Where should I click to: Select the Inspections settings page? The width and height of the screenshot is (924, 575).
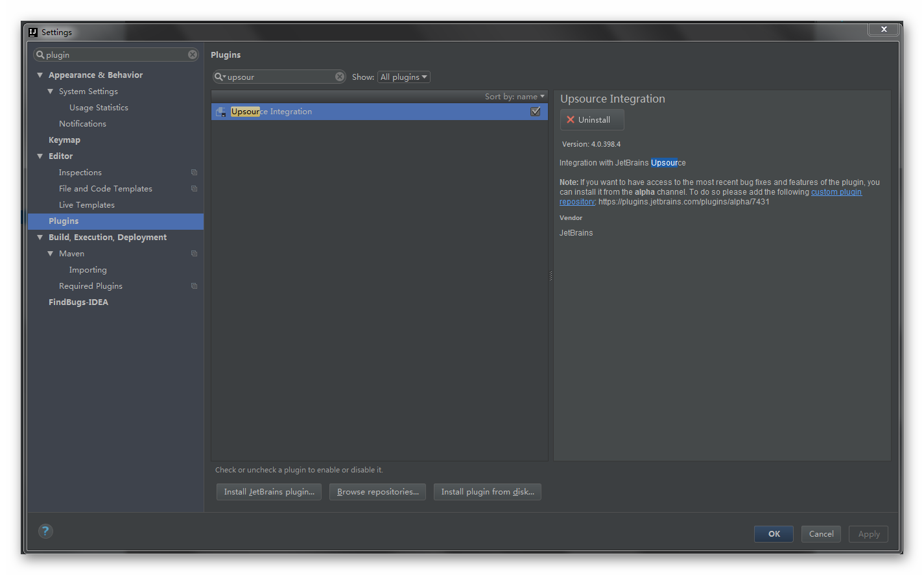coord(80,173)
